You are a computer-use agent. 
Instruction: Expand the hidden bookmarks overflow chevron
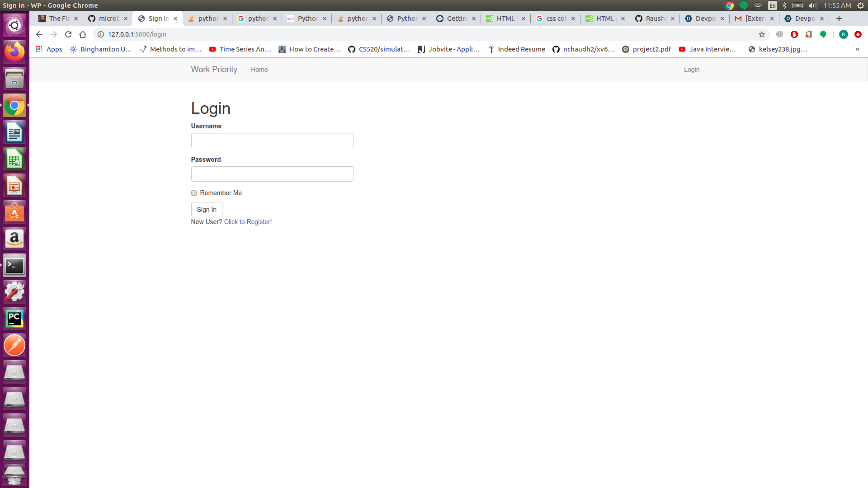[857, 49]
